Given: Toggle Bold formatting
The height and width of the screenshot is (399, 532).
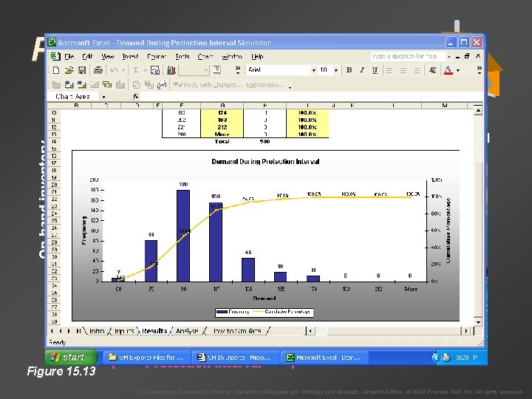Looking at the screenshot, I should click(349, 70).
